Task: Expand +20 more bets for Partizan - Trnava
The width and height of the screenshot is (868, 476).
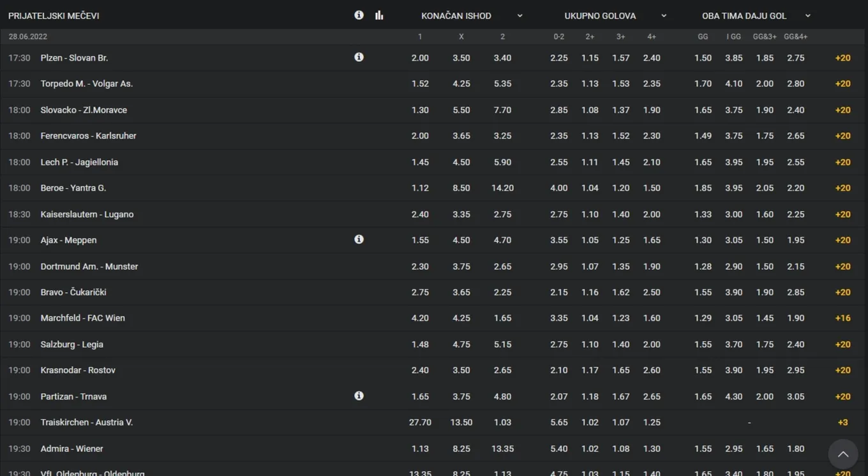Action: (x=842, y=396)
